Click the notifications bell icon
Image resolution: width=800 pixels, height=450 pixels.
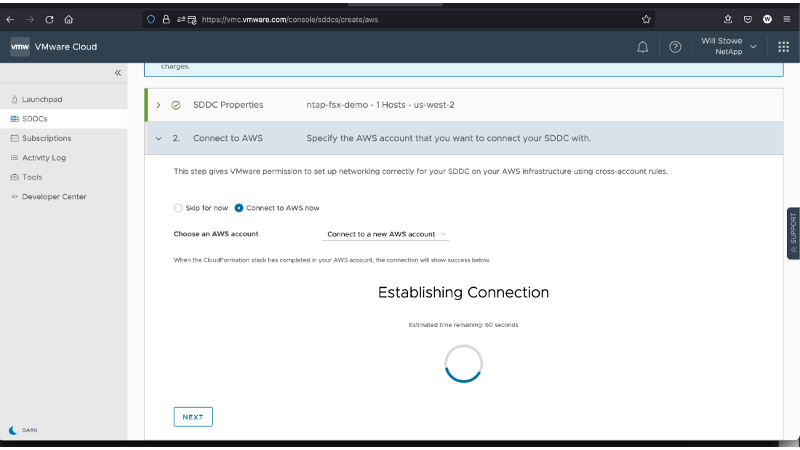tap(642, 47)
